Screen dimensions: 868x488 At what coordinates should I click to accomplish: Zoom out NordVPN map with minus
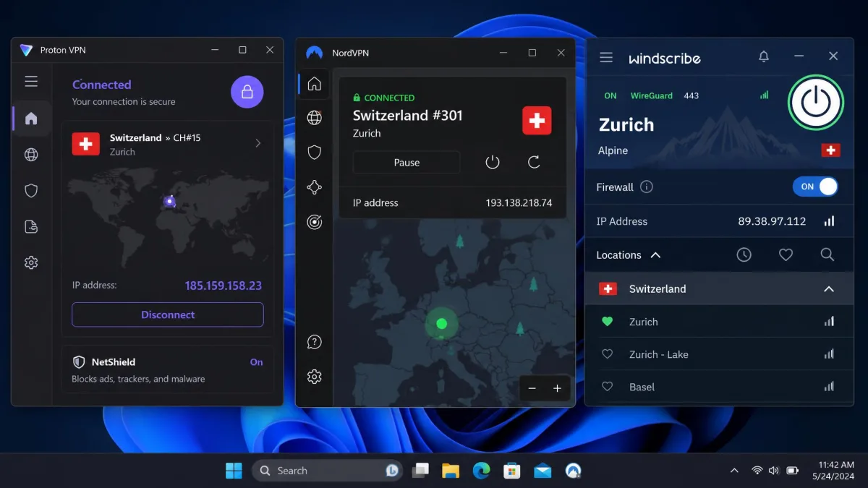(x=532, y=388)
